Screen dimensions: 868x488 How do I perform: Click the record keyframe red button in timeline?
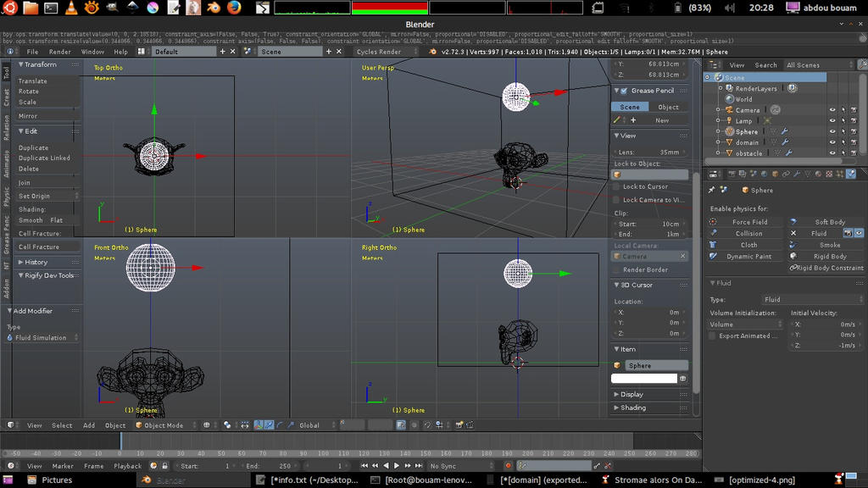508,466
